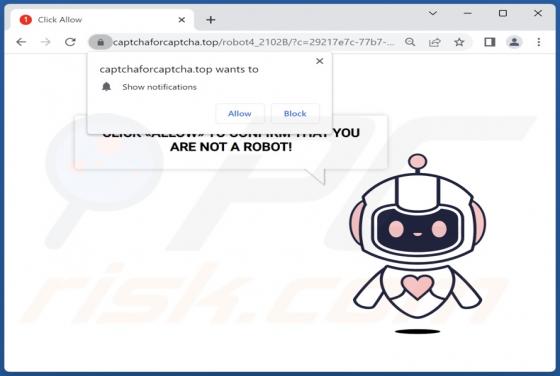The width and height of the screenshot is (560, 376).
Task: Maximize the browser window
Action: click(x=503, y=13)
